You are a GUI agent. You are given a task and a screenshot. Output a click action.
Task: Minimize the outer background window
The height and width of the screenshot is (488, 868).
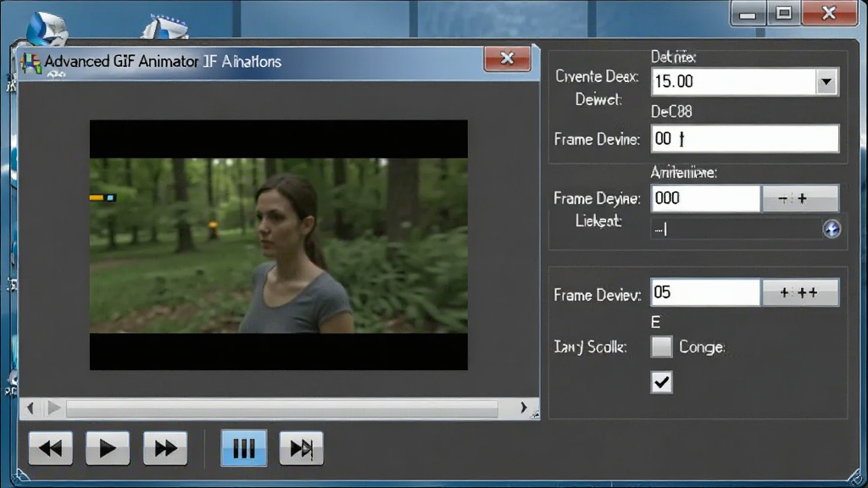pyautogui.click(x=748, y=14)
